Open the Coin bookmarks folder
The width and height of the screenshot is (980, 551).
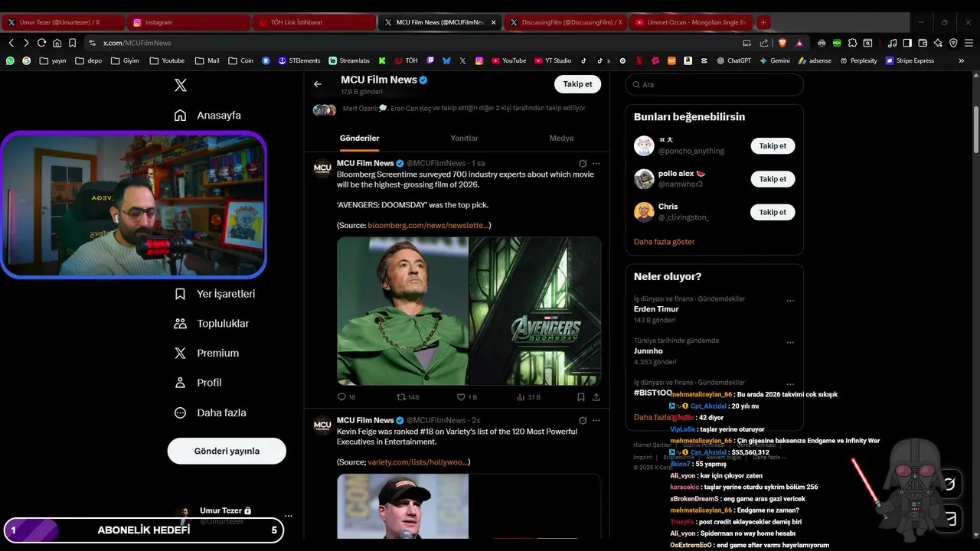tap(240, 60)
